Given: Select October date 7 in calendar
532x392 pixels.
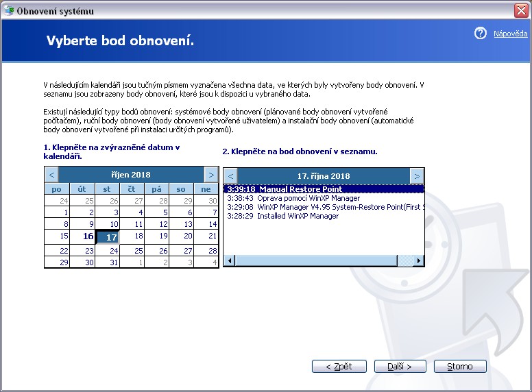Looking at the screenshot, I should point(206,212).
